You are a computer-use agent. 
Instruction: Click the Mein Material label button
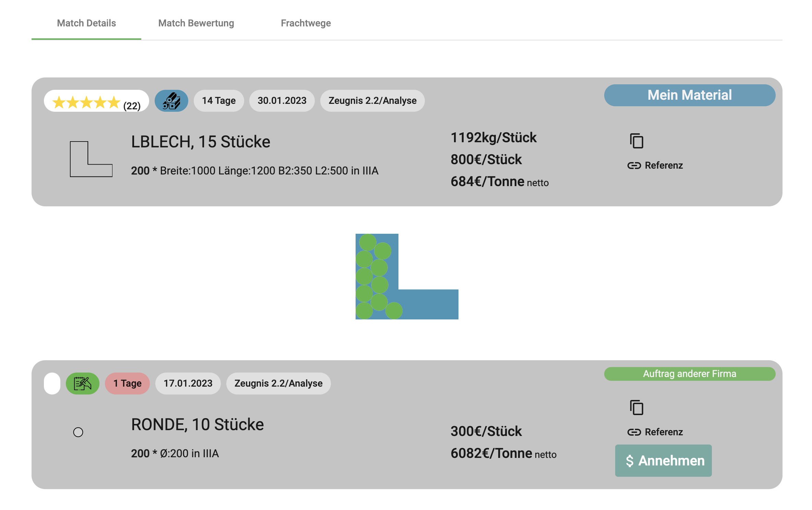689,95
